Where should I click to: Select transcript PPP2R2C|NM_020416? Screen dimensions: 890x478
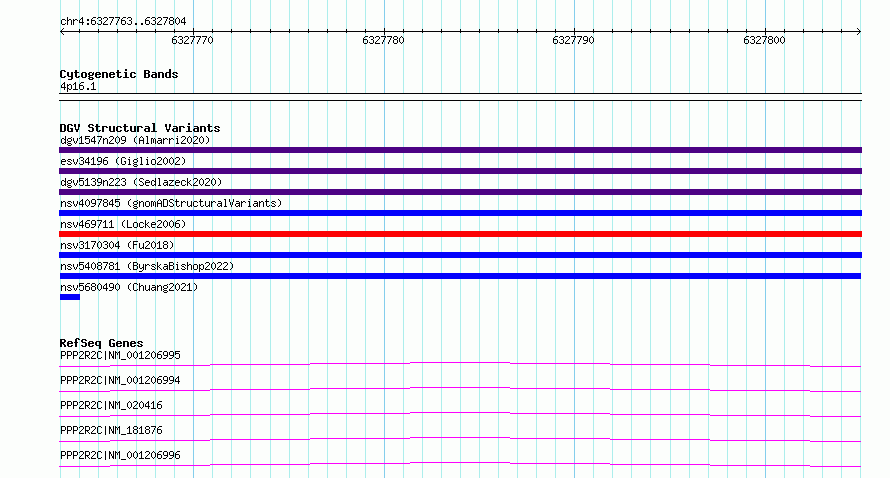point(111,405)
